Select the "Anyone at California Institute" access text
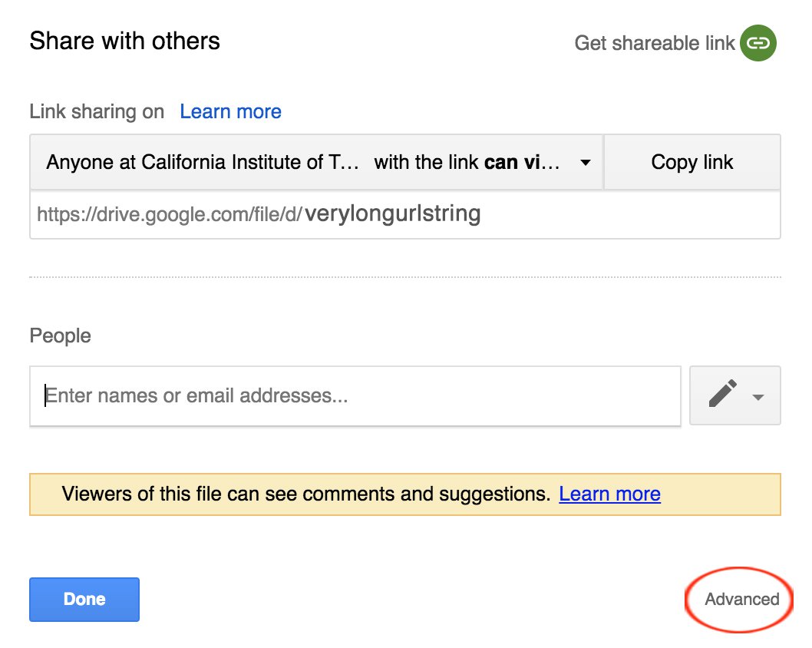 tap(203, 163)
